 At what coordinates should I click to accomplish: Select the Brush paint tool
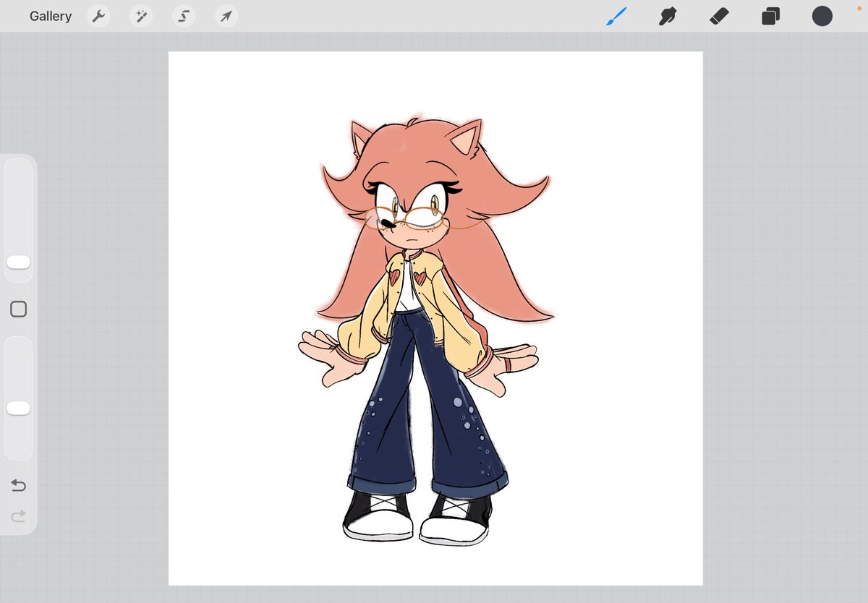tap(615, 16)
